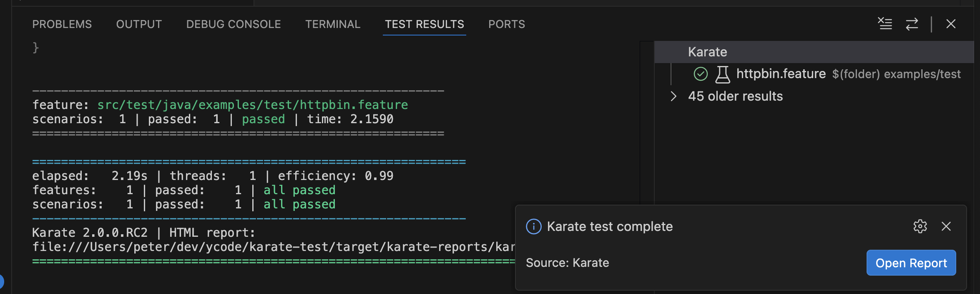Click 'all passed' on the scenarios summary line
This screenshot has height=294, width=980.
pyautogui.click(x=299, y=204)
